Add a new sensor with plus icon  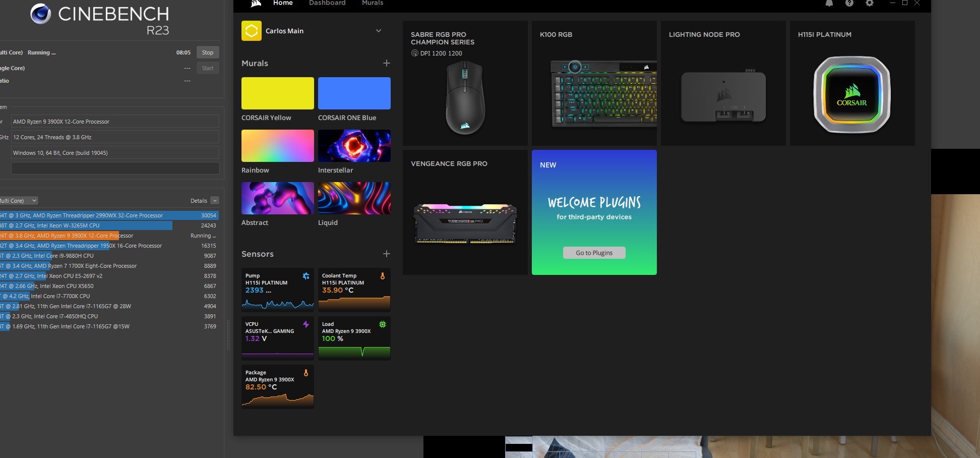[x=387, y=254]
